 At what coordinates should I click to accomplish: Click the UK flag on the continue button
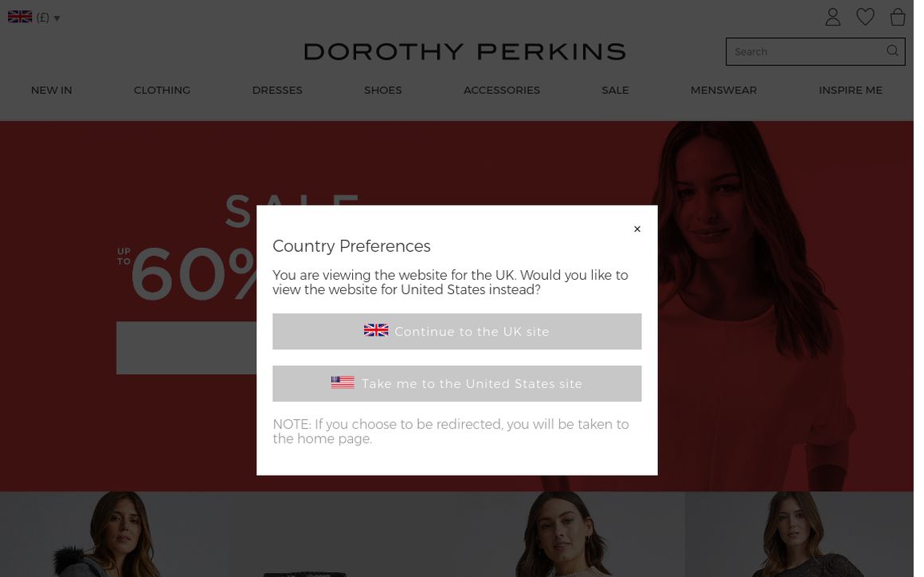click(x=375, y=329)
